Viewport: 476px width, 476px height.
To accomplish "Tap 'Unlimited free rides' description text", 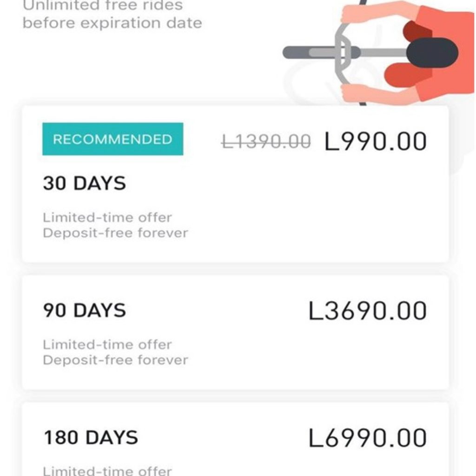I will click(x=103, y=6).
